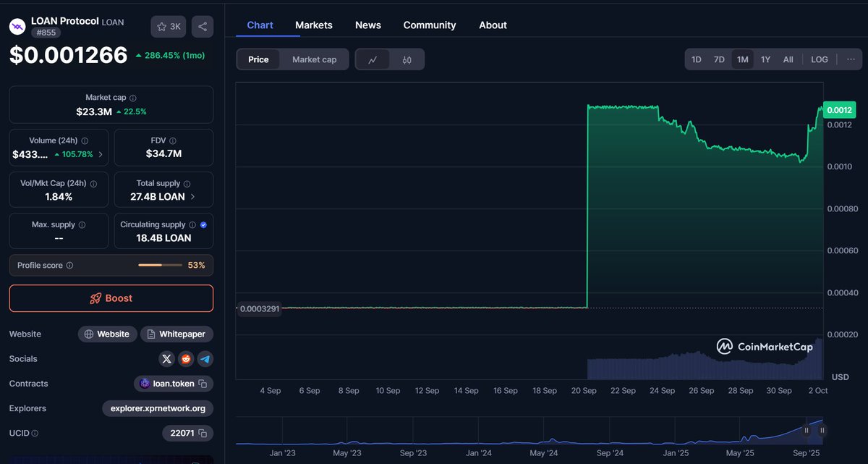
Task: Open the Whitepaper link
Action: point(176,334)
